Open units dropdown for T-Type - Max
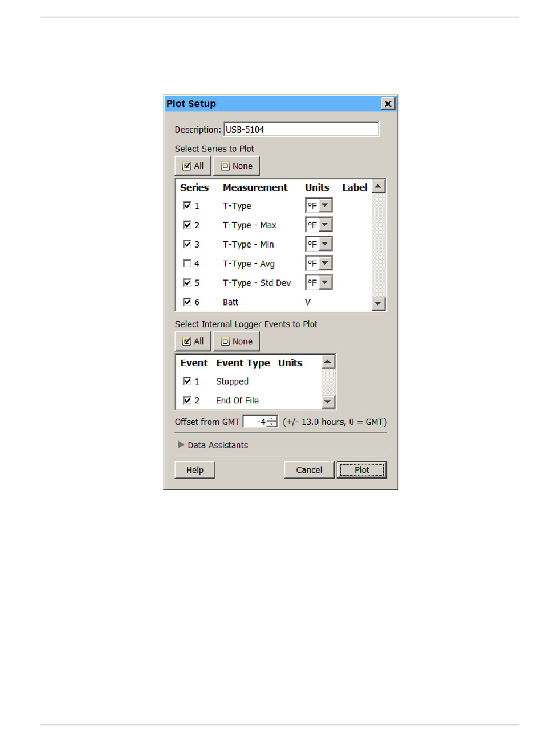Image resolution: width=560 pixels, height=743 pixels. pyautogui.click(x=325, y=225)
